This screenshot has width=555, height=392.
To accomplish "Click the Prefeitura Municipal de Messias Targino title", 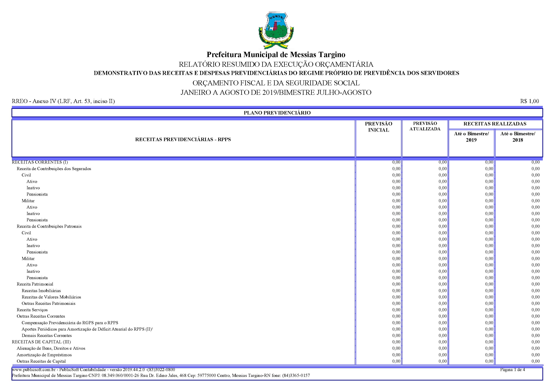I will point(276,55).
